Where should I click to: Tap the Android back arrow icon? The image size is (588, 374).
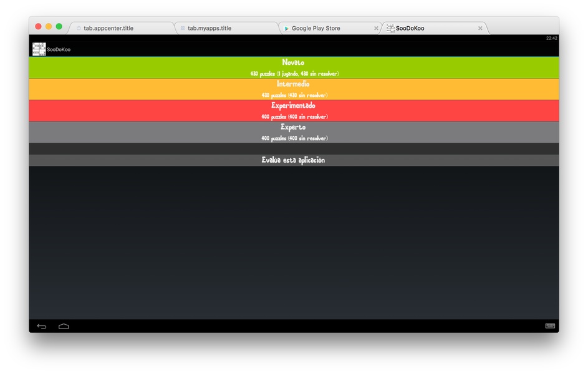click(x=42, y=327)
